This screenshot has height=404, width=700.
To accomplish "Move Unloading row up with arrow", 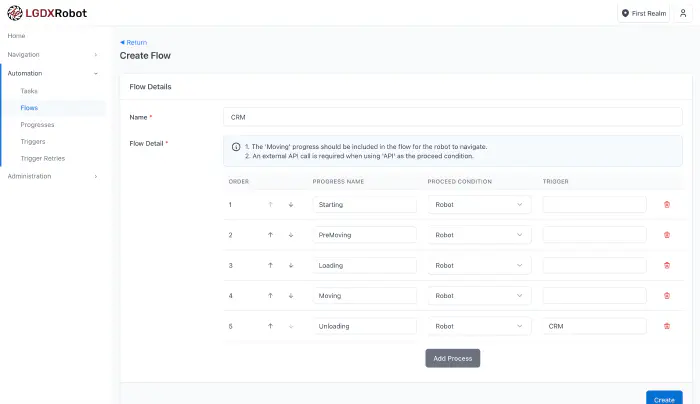I will click(270, 326).
